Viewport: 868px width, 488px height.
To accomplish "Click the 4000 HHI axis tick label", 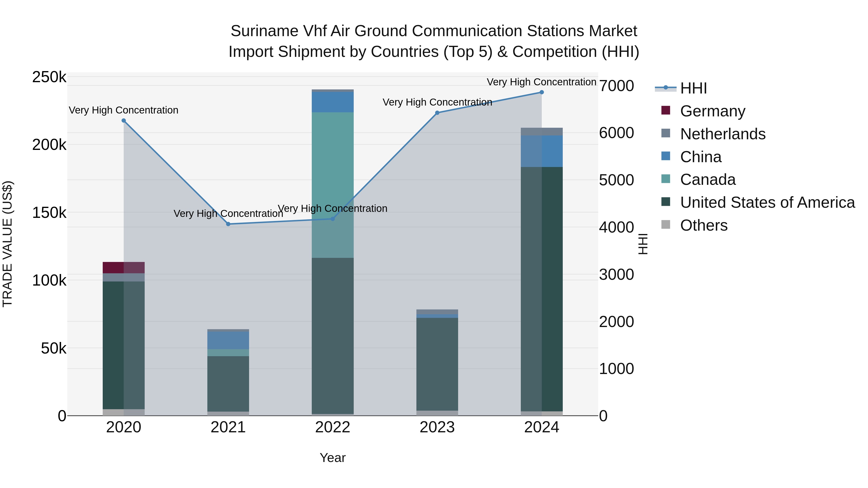I will click(617, 227).
